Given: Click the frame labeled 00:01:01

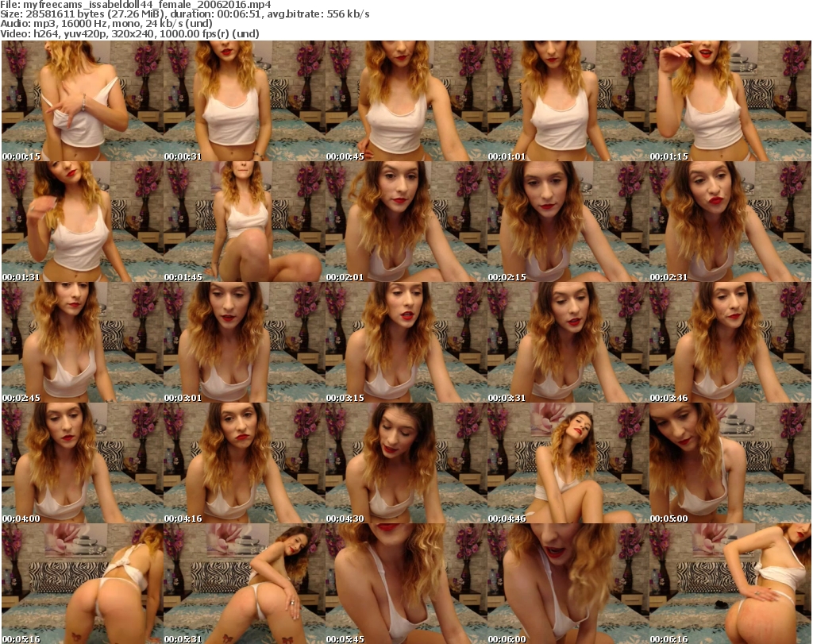Looking at the screenshot, I should [568, 101].
